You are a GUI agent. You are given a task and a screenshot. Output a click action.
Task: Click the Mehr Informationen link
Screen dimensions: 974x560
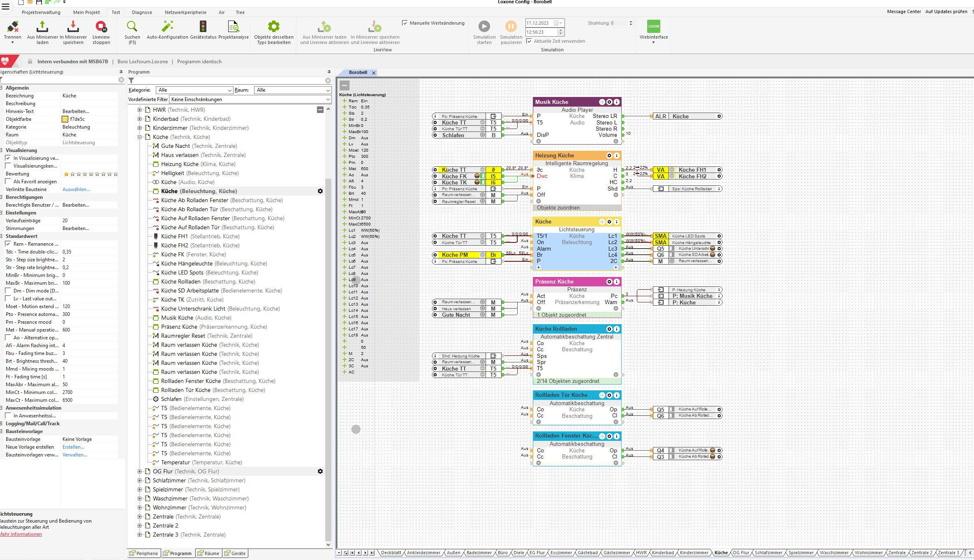pyautogui.click(x=21, y=534)
